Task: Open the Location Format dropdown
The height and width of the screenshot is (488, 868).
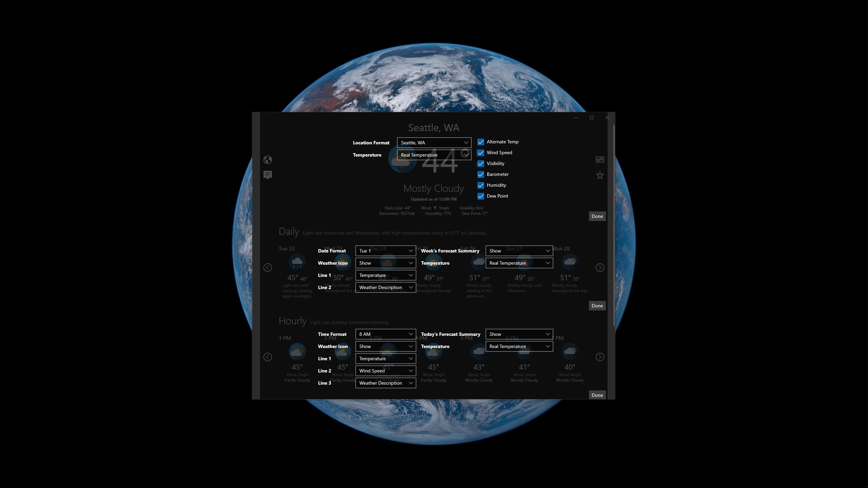Action: pos(434,143)
